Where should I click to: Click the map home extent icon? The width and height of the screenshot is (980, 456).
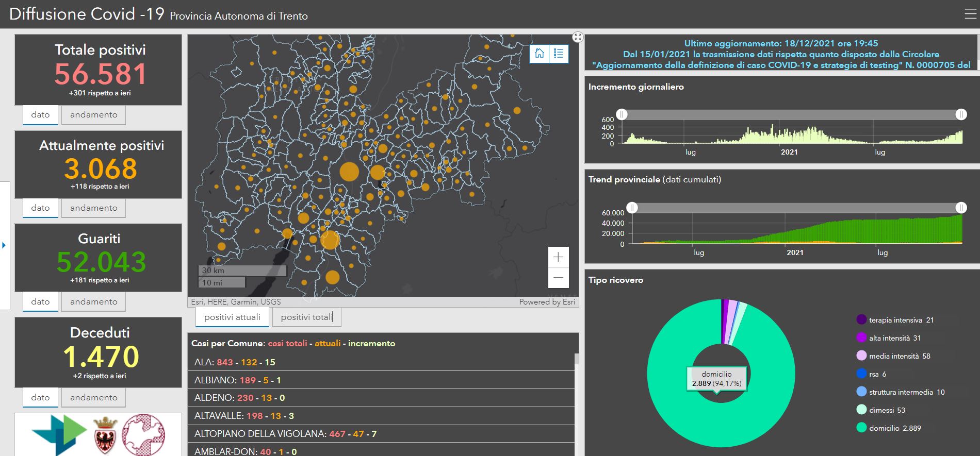pos(540,54)
